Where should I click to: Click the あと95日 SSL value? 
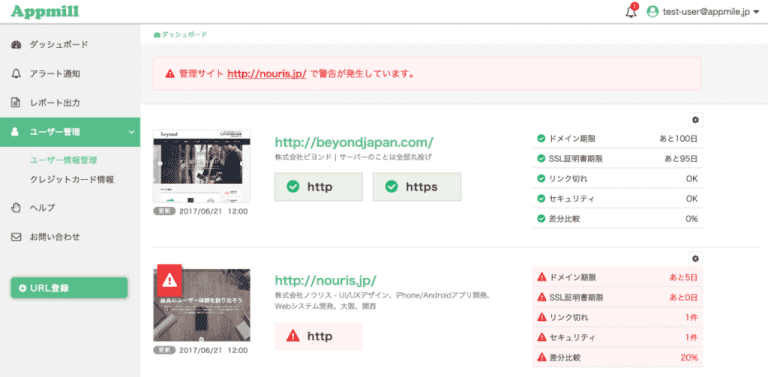[x=681, y=159]
